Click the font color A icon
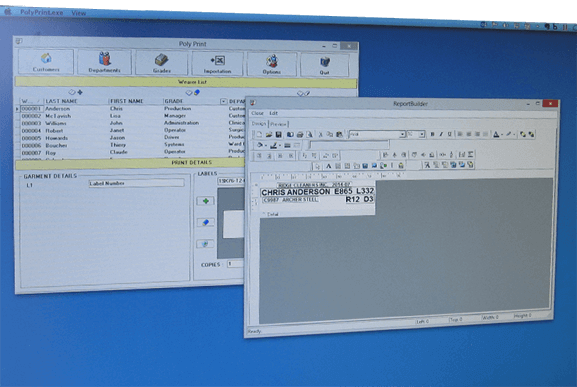The image size is (577, 387). coord(496,134)
